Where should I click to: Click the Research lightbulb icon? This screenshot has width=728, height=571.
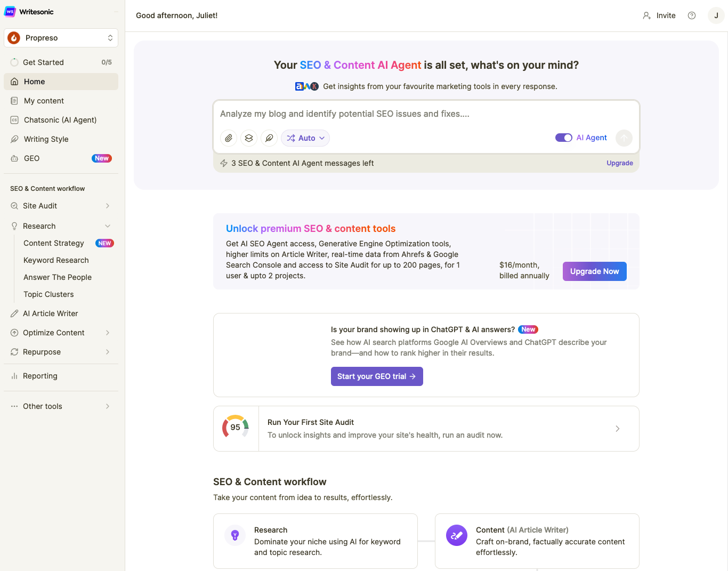14,226
